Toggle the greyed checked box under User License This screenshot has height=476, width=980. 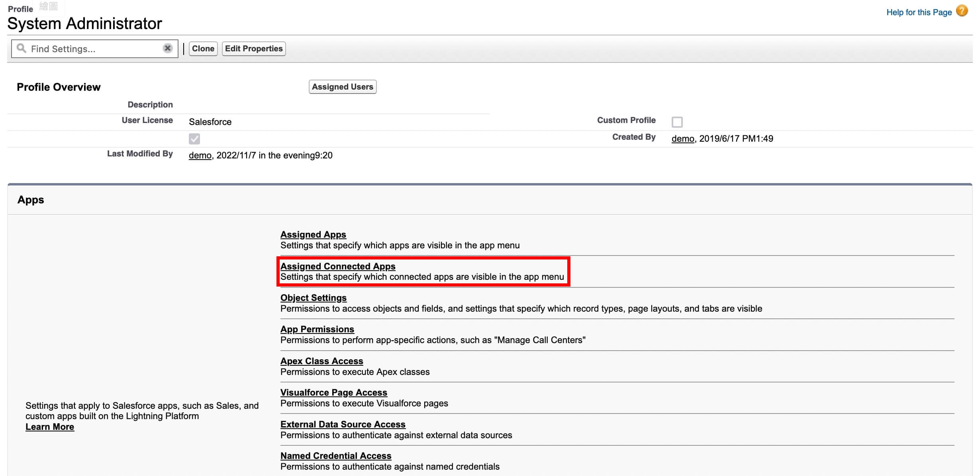click(194, 139)
